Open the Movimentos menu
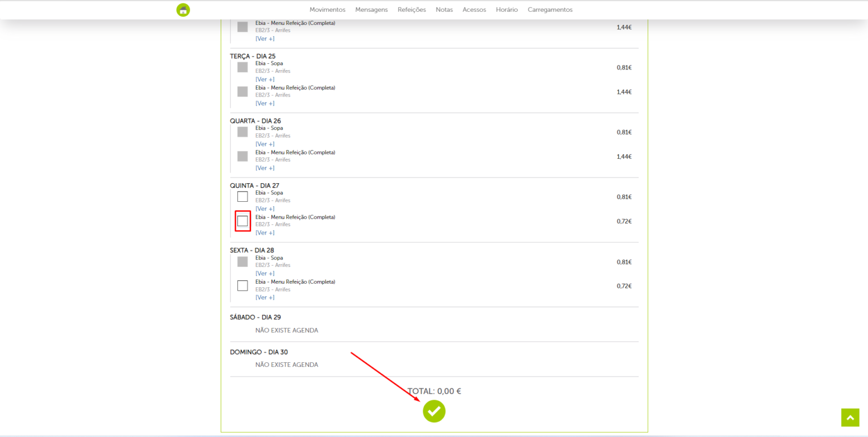 coord(327,10)
